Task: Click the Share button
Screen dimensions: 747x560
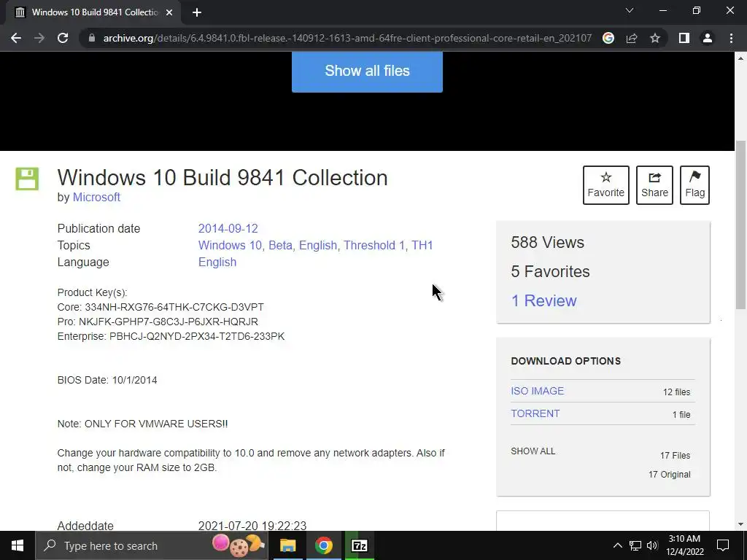Action: pos(654,185)
